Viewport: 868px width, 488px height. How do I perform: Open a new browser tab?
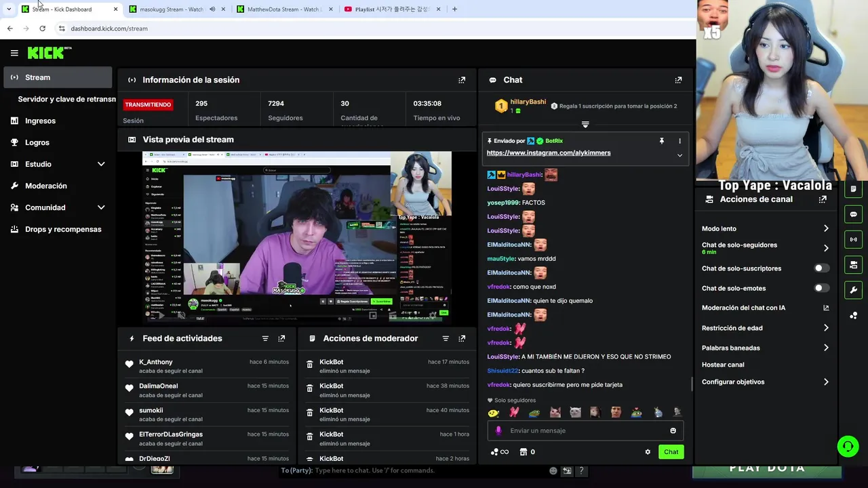454,9
